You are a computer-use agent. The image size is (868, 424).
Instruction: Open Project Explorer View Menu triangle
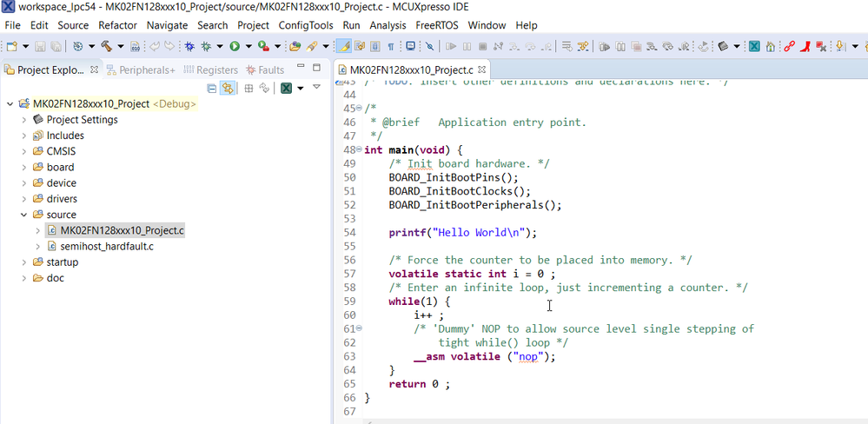(316, 87)
